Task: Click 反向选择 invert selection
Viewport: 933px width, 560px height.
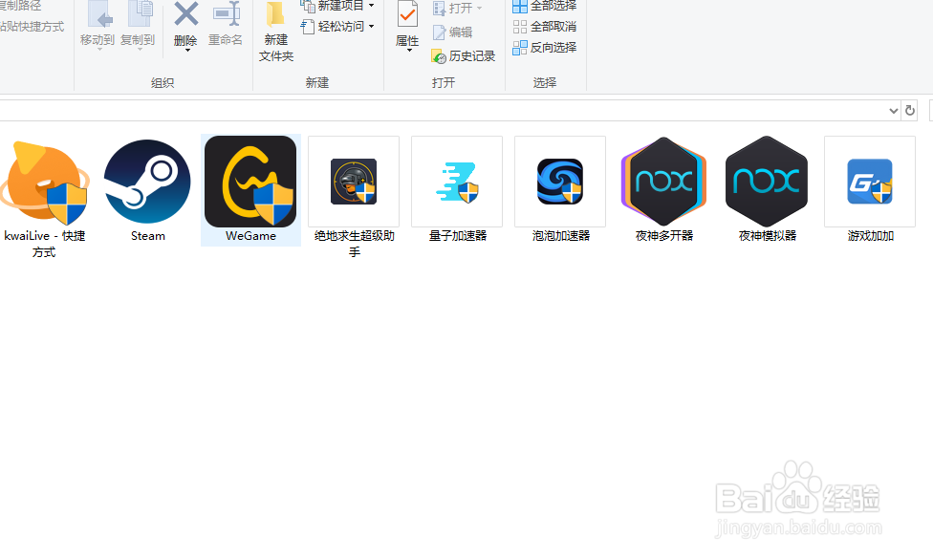Action: click(x=545, y=47)
